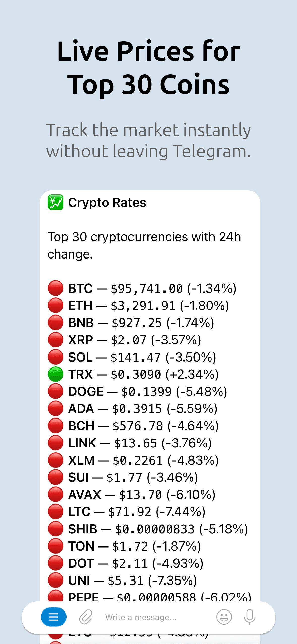Tap the red circle beside BTC
This screenshot has height=644, width=297.
[x=55, y=288]
